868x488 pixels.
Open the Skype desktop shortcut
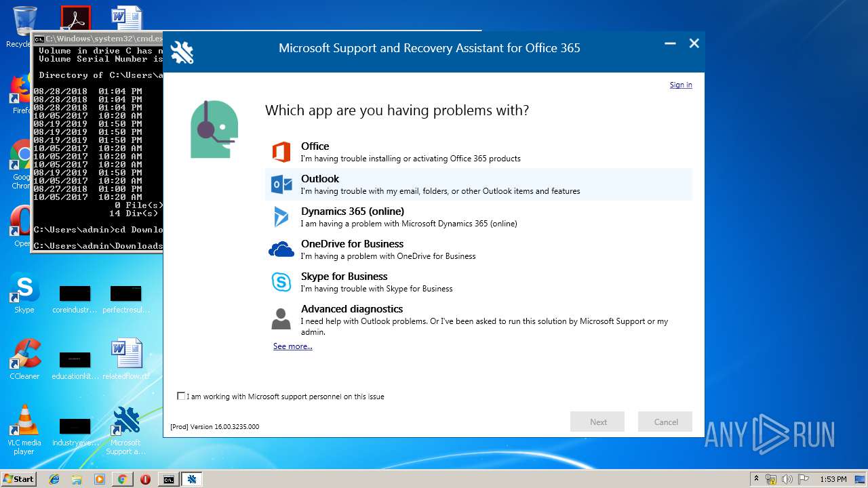point(24,293)
